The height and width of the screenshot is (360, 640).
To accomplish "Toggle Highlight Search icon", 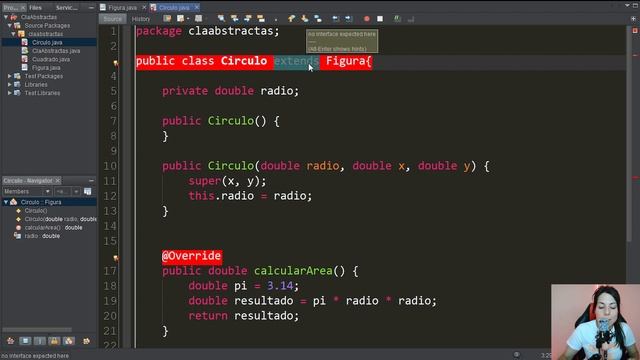I will click(x=261, y=19).
